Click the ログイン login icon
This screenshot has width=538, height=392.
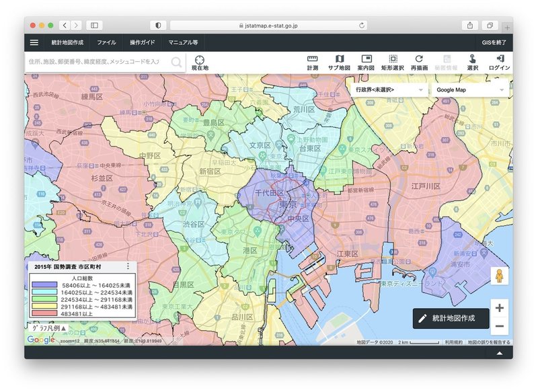tap(499, 63)
